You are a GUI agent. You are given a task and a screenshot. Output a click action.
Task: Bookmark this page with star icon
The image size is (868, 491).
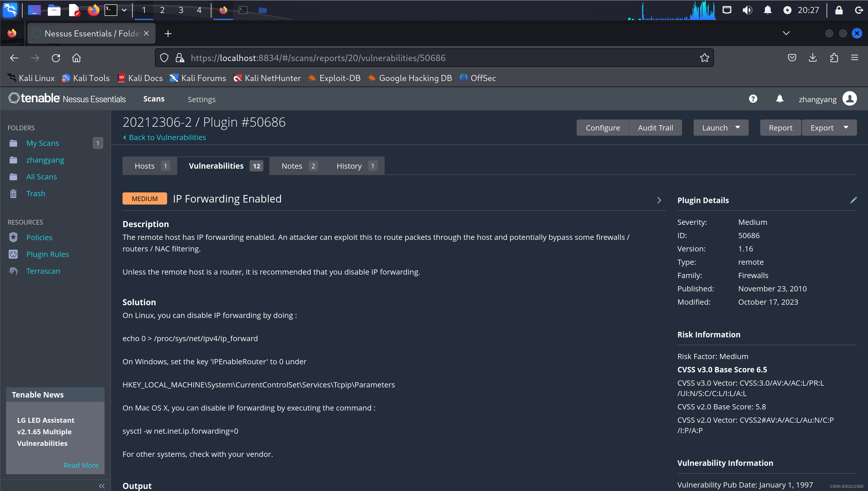click(704, 58)
